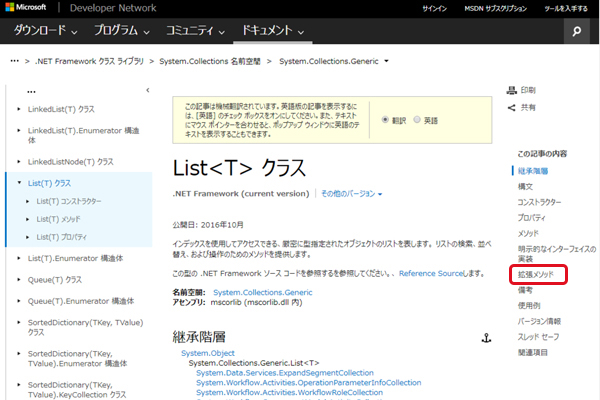Click the anchor icon beside 継承階層
The height and width of the screenshot is (400, 600).
486,338
